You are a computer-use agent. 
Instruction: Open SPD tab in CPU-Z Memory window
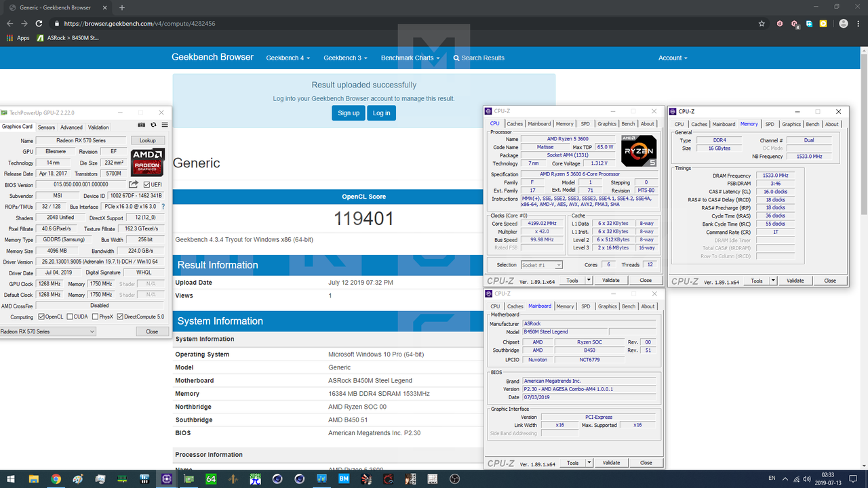point(770,124)
